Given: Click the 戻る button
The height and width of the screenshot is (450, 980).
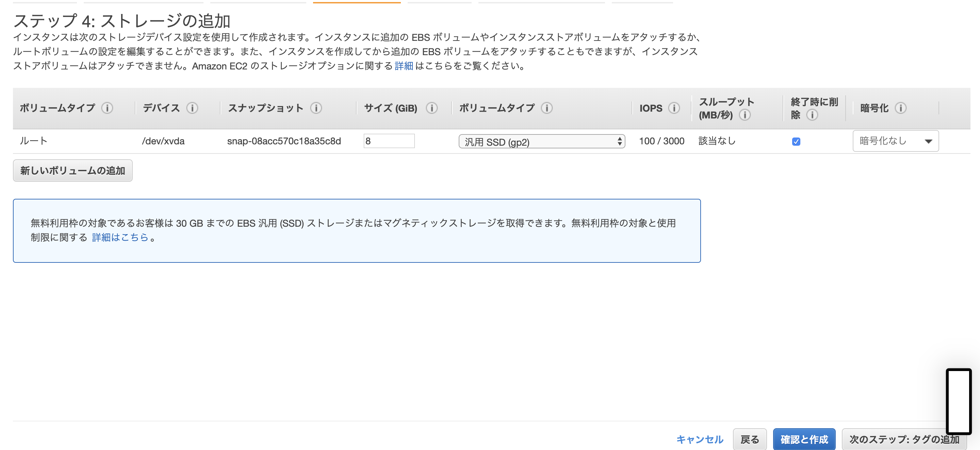Looking at the screenshot, I should click(x=749, y=439).
